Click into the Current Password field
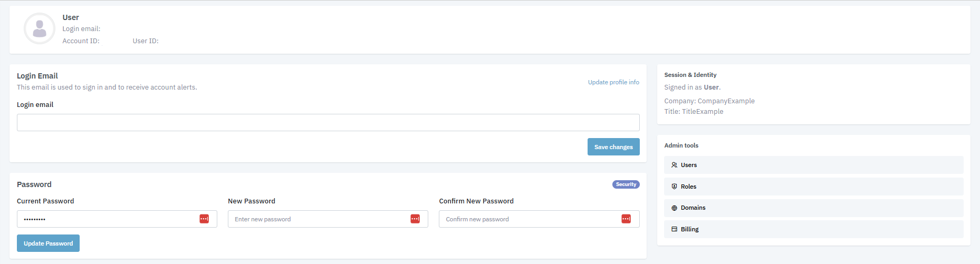This screenshot has width=980, height=264. click(x=105, y=219)
